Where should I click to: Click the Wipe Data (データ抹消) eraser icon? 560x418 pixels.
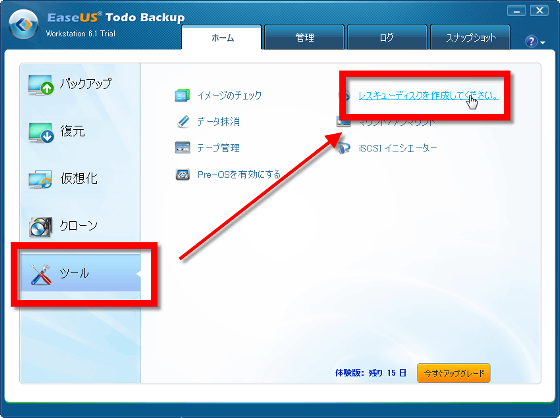(183, 121)
